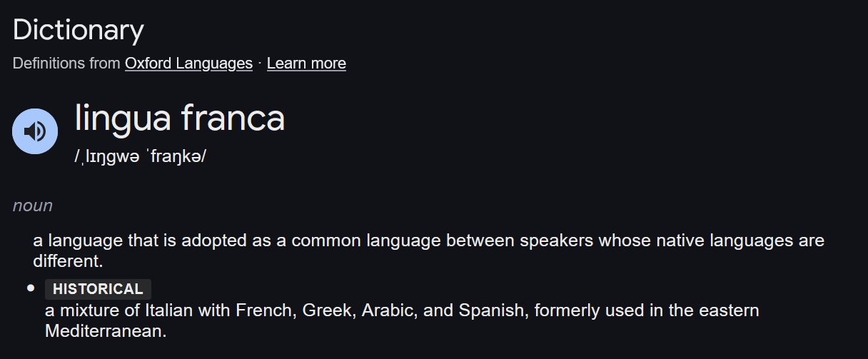Screen dimensions: 868x359
Task: Click the word Italian in the definition
Action: 168,311
